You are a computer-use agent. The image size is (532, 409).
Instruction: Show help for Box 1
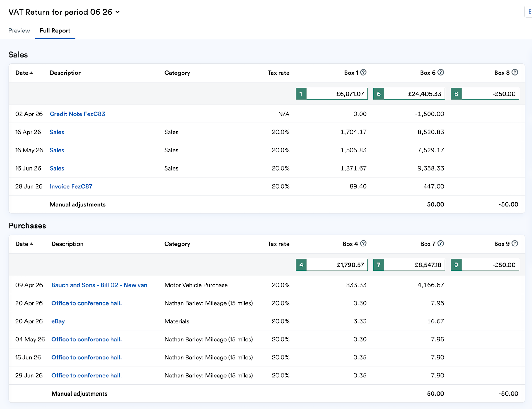pos(363,73)
